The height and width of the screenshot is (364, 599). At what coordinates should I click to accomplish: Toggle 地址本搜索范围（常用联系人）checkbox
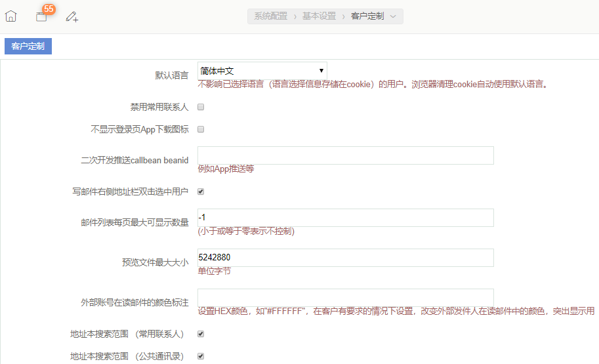coord(201,334)
